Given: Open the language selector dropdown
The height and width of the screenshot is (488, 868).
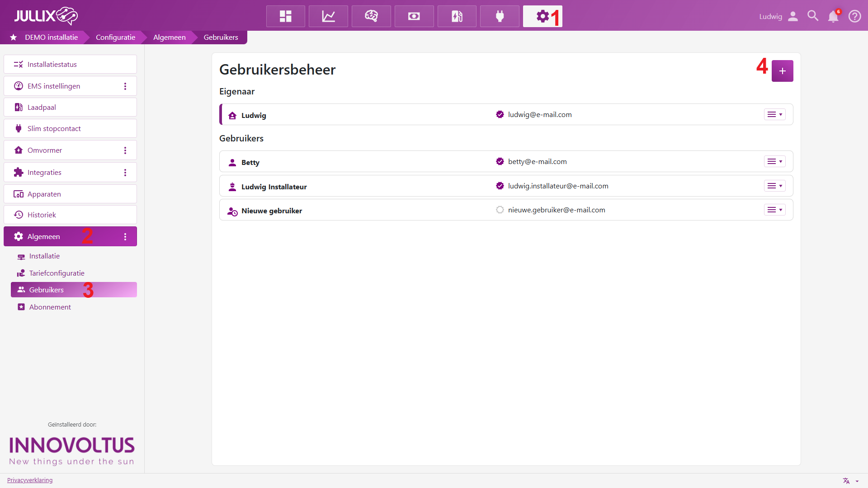Looking at the screenshot, I should pyautogui.click(x=850, y=481).
